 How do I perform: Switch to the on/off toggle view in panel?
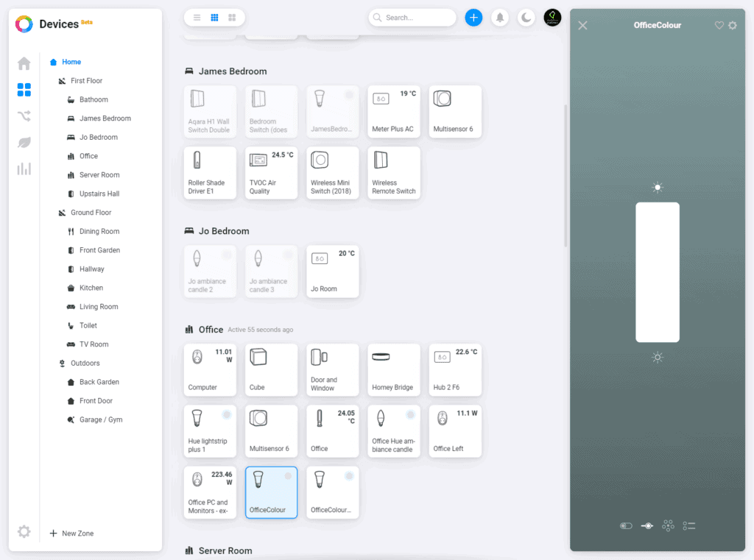(626, 525)
